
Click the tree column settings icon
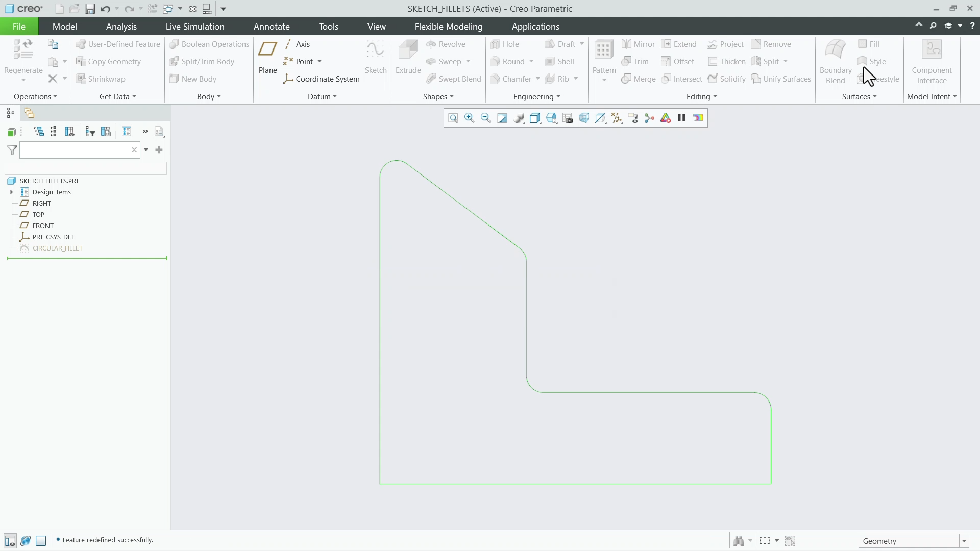[106, 132]
